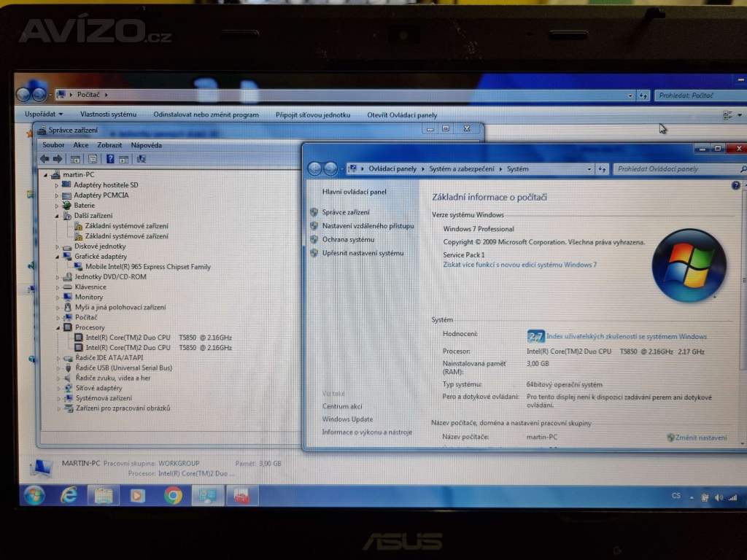Open the Soubor menu in Device Manager

coord(53,145)
